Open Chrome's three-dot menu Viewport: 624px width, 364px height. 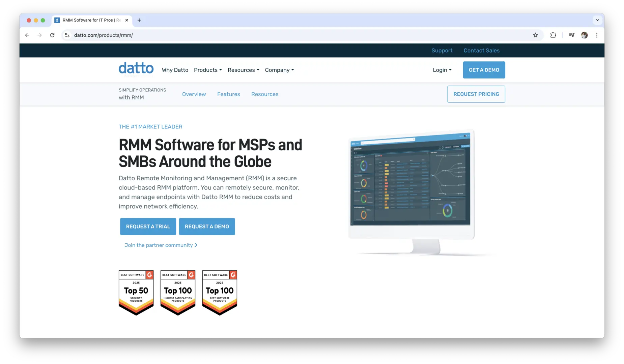click(x=597, y=35)
